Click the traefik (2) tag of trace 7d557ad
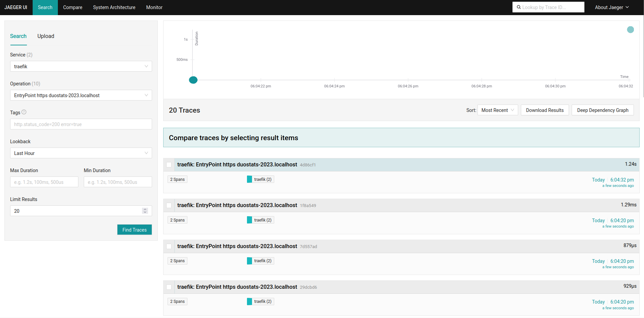The width and height of the screenshot is (644, 318). pyautogui.click(x=260, y=261)
